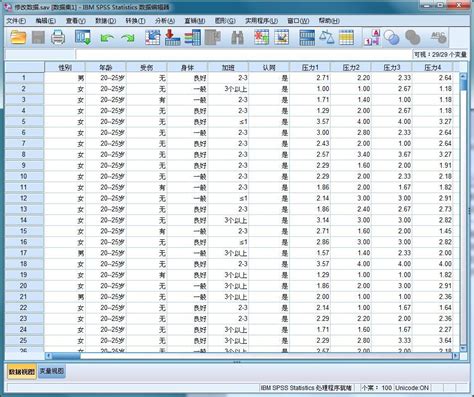Viewport: 474px width, 397px height.
Task: Click the weight cases scale icon
Action: [x=326, y=37]
